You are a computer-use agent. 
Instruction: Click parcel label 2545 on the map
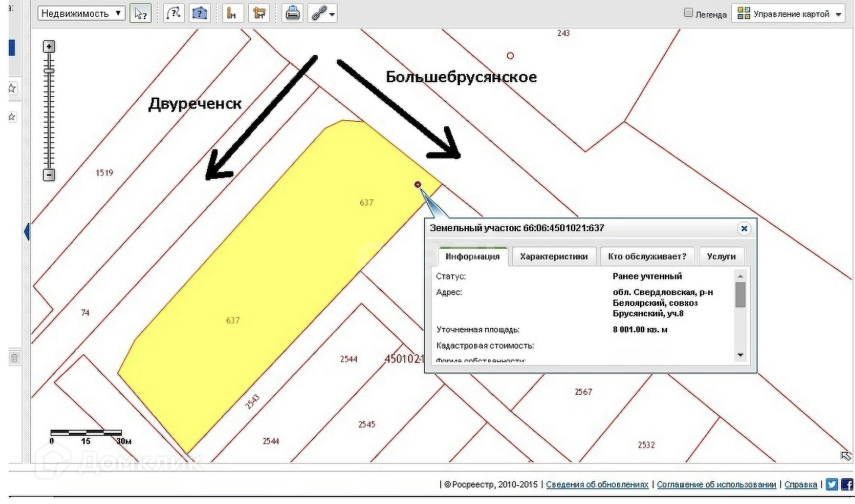click(366, 425)
